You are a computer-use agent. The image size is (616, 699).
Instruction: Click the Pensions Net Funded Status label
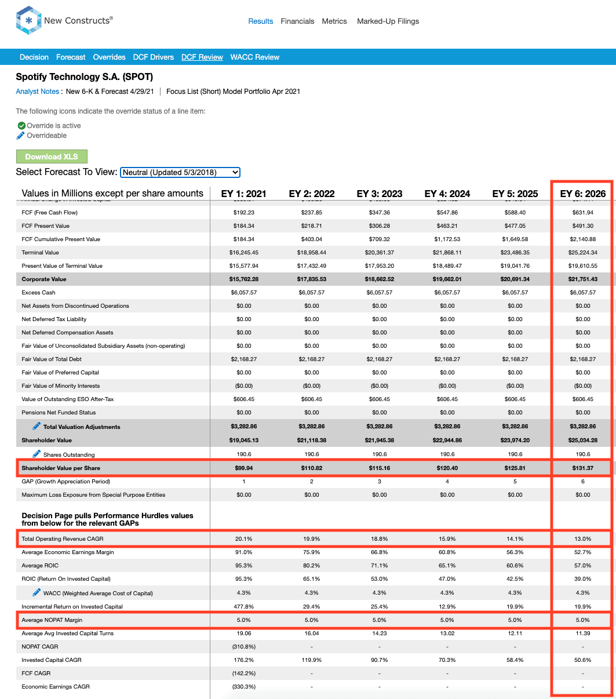tap(59, 413)
